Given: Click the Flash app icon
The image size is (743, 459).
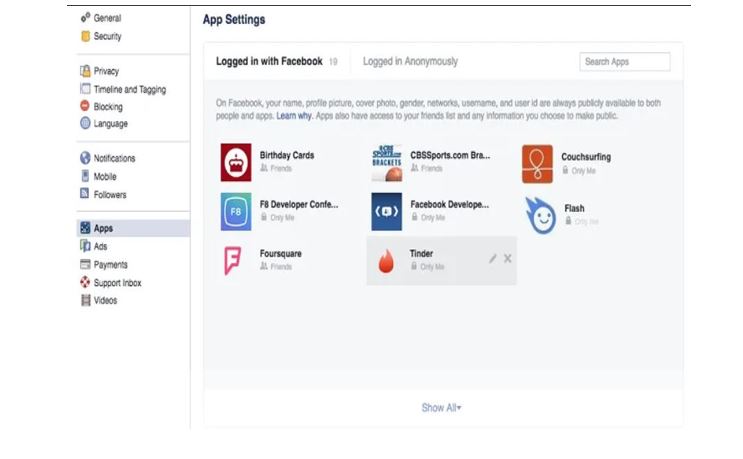Looking at the screenshot, I should (x=541, y=214).
